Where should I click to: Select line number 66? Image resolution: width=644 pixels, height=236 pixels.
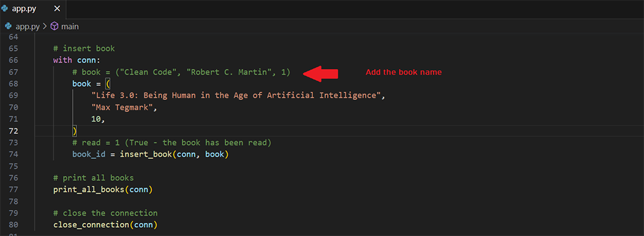click(13, 60)
